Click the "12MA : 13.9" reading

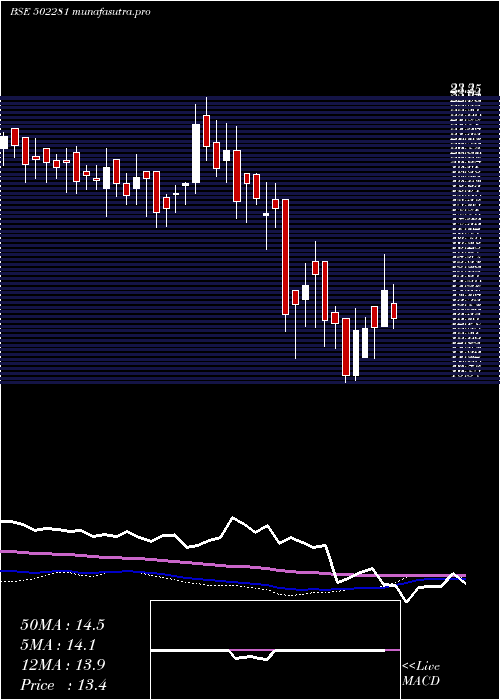coord(62,665)
